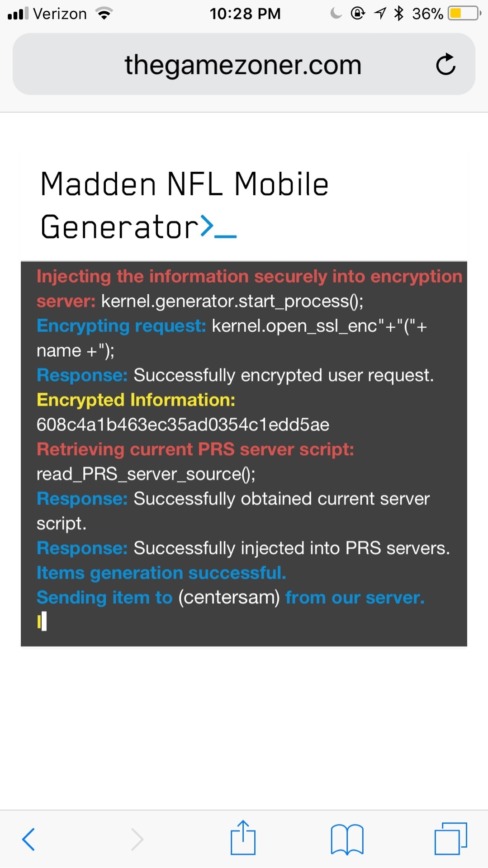This screenshot has width=488, height=868.
Task: Tap the blue terminal prompt symbol
Action: pos(218,226)
